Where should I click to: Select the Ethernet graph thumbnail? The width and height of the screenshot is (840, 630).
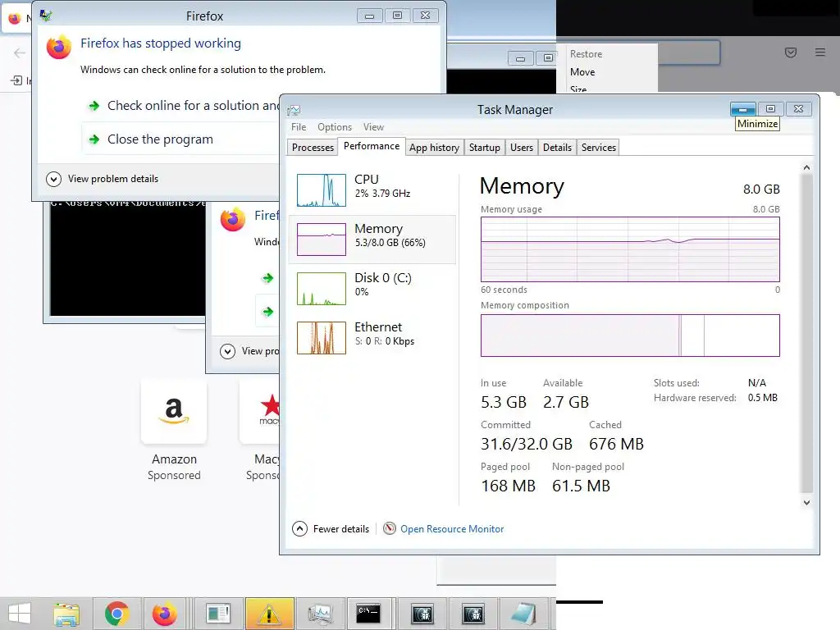322,338
